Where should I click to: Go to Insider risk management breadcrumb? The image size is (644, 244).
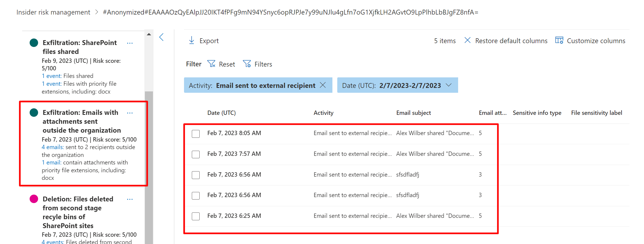pyautogui.click(x=53, y=12)
